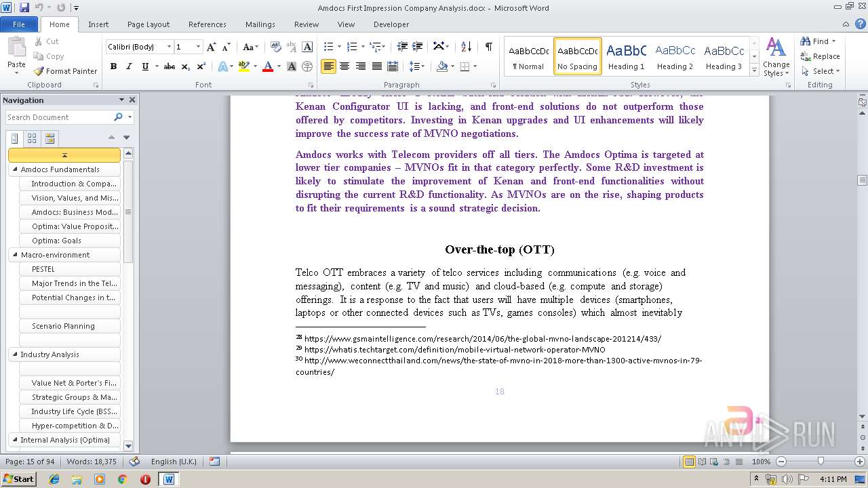This screenshot has width=868, height=488.
Task: Open the font name dropdown
Action: click(169, 47)
